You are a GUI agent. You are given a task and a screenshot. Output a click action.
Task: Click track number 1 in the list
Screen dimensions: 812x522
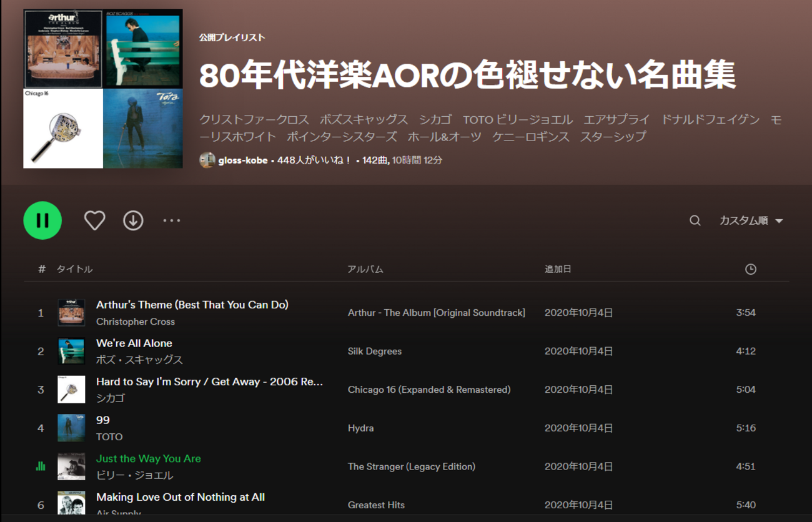41,313
